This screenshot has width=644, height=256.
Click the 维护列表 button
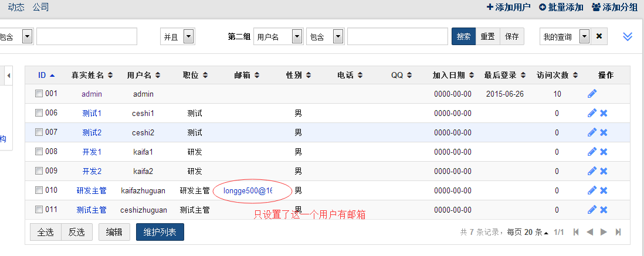coord(160,232)
